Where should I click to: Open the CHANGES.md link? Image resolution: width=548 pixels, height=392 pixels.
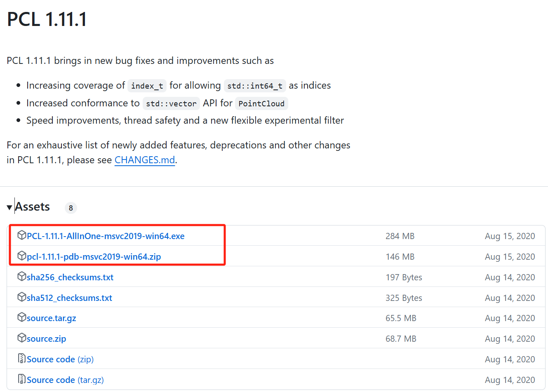pyautogui.click(x=144, y=160)
